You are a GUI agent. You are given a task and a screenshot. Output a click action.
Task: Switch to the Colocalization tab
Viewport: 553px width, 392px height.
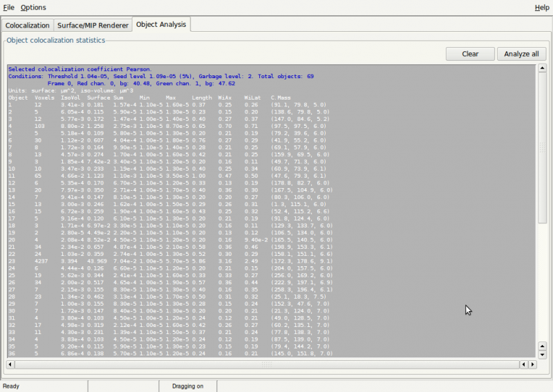click(28, 26)
